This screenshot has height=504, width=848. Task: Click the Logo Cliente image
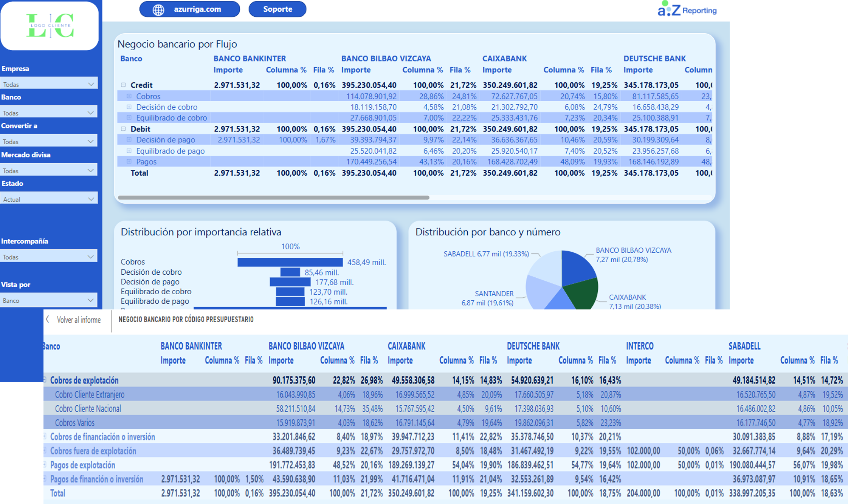(50, 25)
